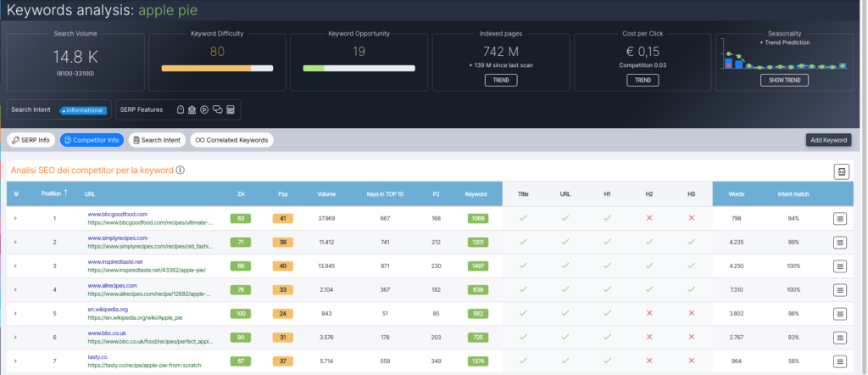Open row menu icon for bbc.co.uk
Screen dimensions: 868x375
point(840,338)
